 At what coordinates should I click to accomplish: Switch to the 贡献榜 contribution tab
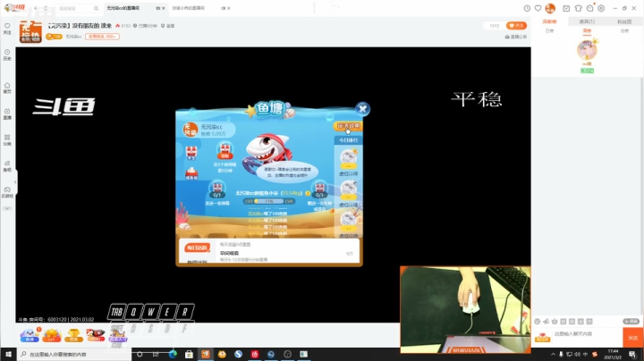point(549,21)
